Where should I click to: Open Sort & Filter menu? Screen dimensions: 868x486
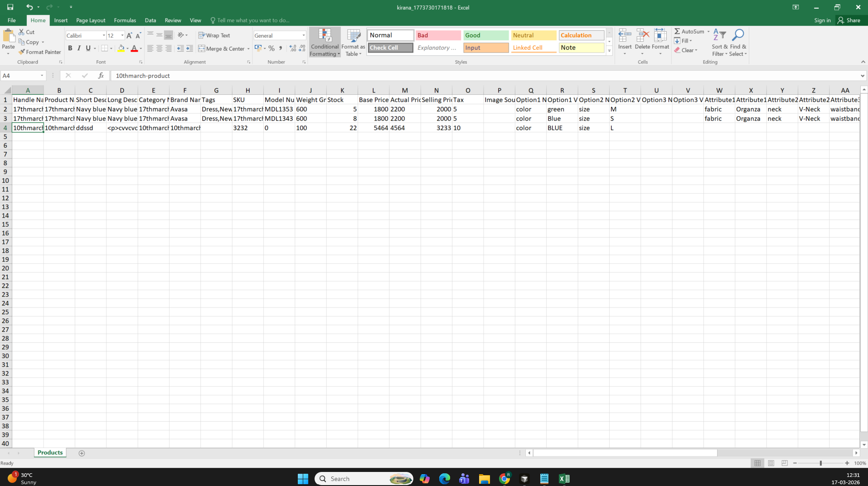719,42
